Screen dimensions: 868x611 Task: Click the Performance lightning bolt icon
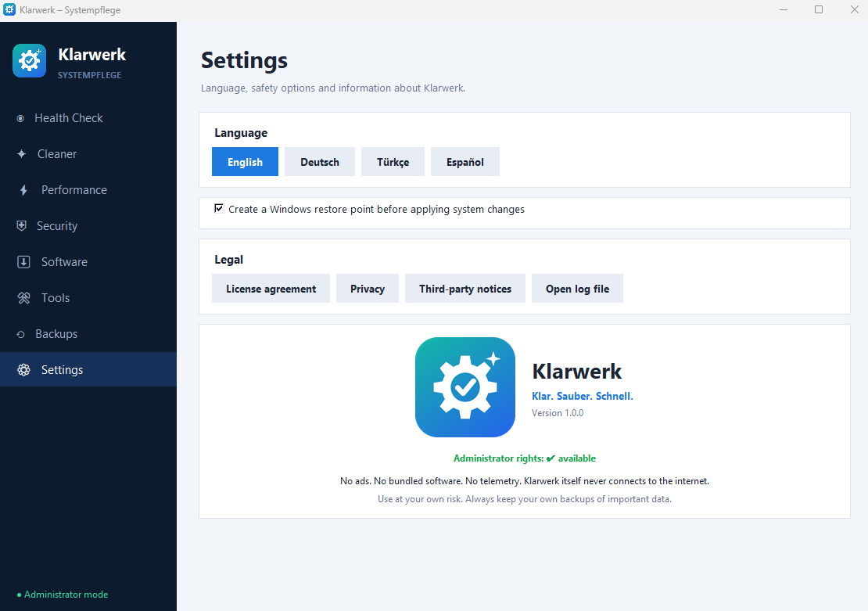(23, 190)
